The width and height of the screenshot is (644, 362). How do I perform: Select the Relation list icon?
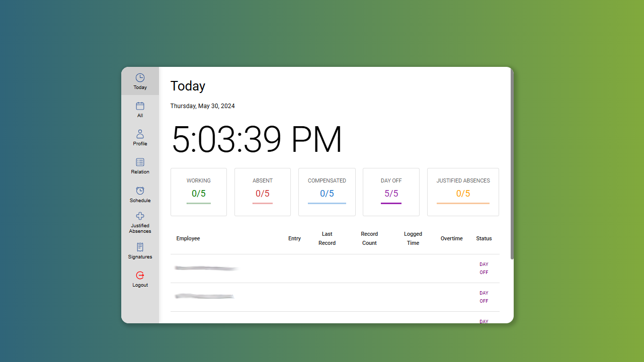pos(140,162)
